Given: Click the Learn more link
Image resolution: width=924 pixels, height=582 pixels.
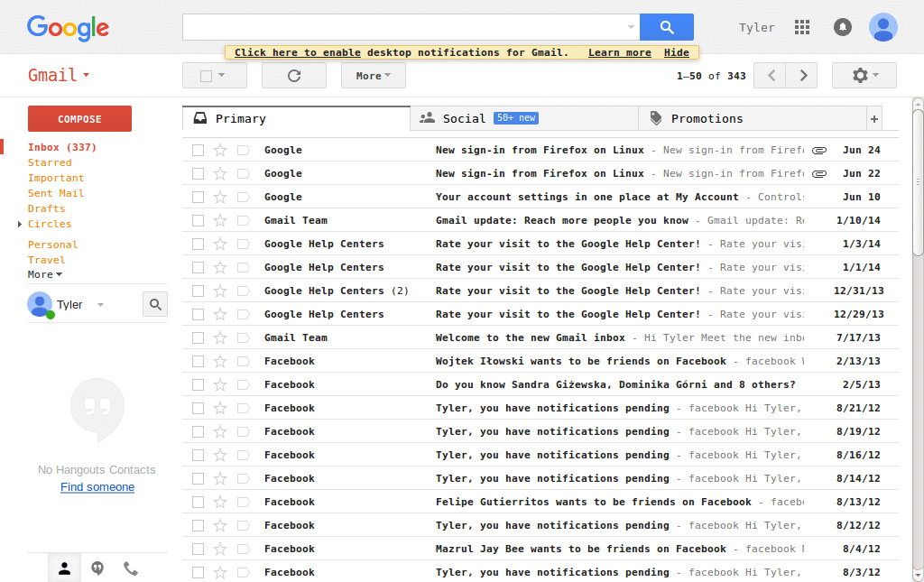Looking at the screenshot, I should click(619, 52).
